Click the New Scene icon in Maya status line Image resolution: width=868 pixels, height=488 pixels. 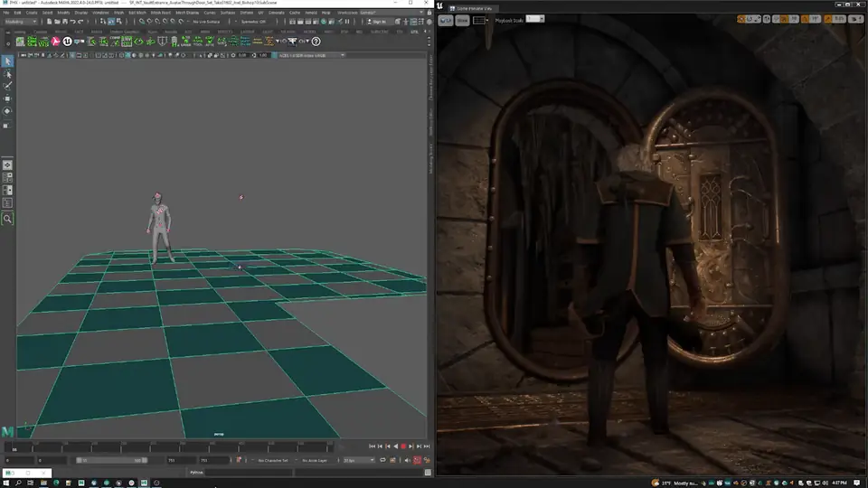point(49,22)
